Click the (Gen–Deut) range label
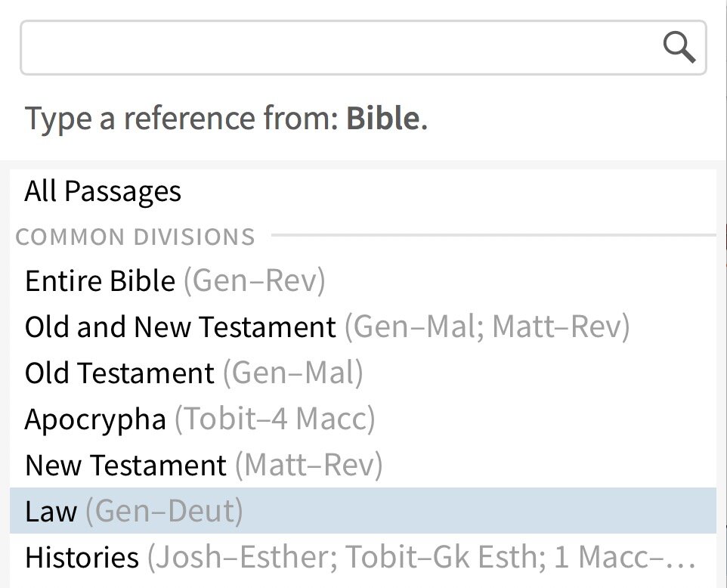Screen dimensions: 727x588 [164, 511]
